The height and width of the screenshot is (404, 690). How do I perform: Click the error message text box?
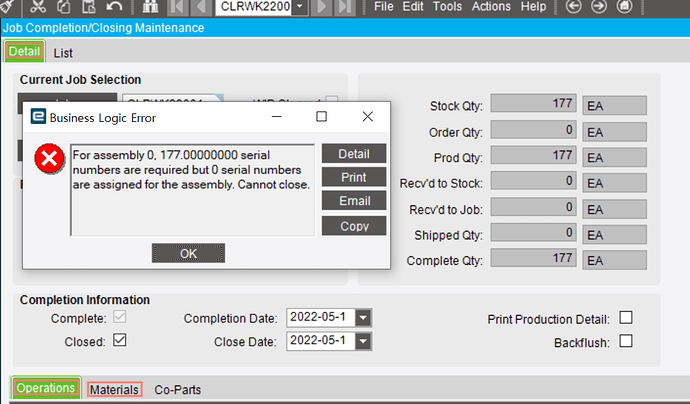point(193,190)
